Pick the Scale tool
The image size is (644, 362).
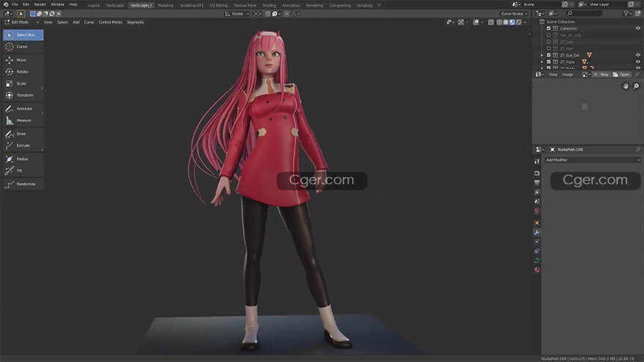(x=23, y=83)
